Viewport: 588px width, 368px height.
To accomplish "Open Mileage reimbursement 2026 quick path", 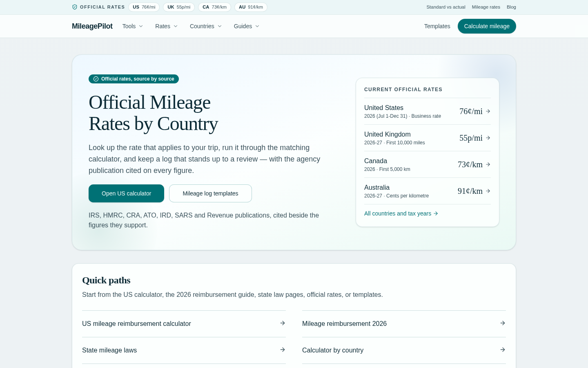I will pyautogui.click(x=404, y=323).
